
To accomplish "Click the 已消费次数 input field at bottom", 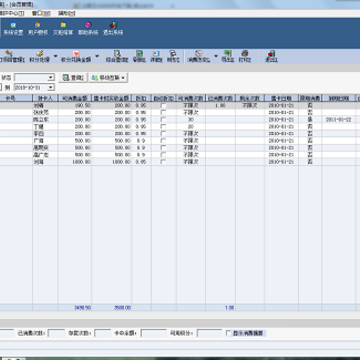I will point(56,333).
